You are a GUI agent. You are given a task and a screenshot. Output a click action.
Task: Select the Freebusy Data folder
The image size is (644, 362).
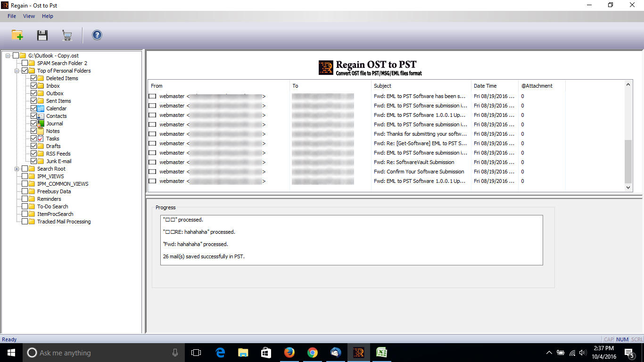point(54,191)
